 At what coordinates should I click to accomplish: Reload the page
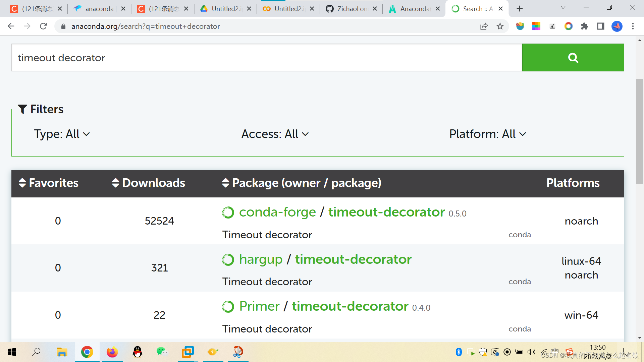pyautogui.click(x=43, y=26)
